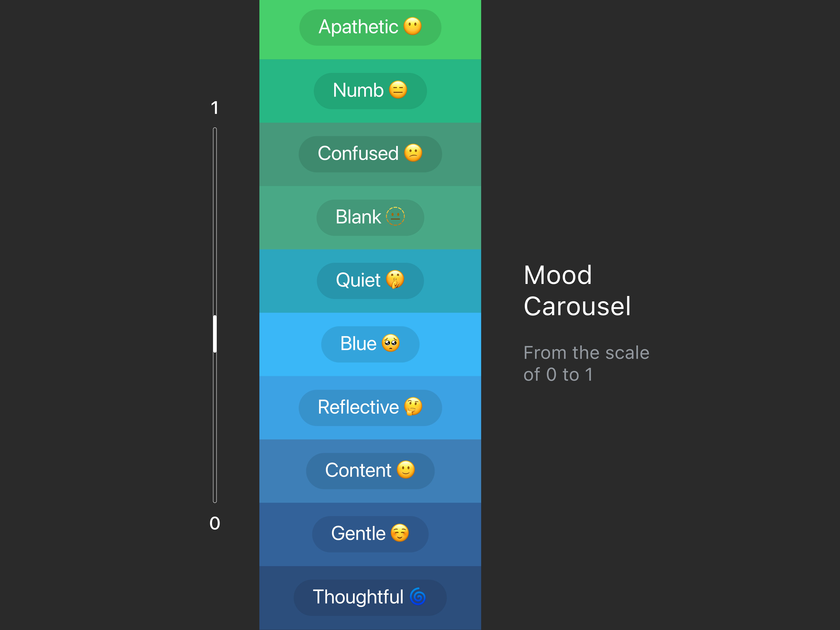
Task: Click the Apathetic neutral face emoji
Action: coord(412,27)
